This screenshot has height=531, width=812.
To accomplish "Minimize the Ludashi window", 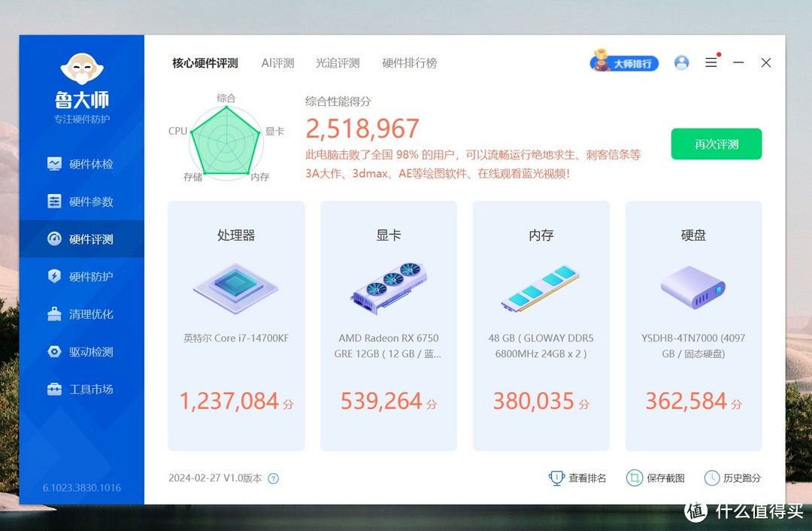I will point(738,62).
